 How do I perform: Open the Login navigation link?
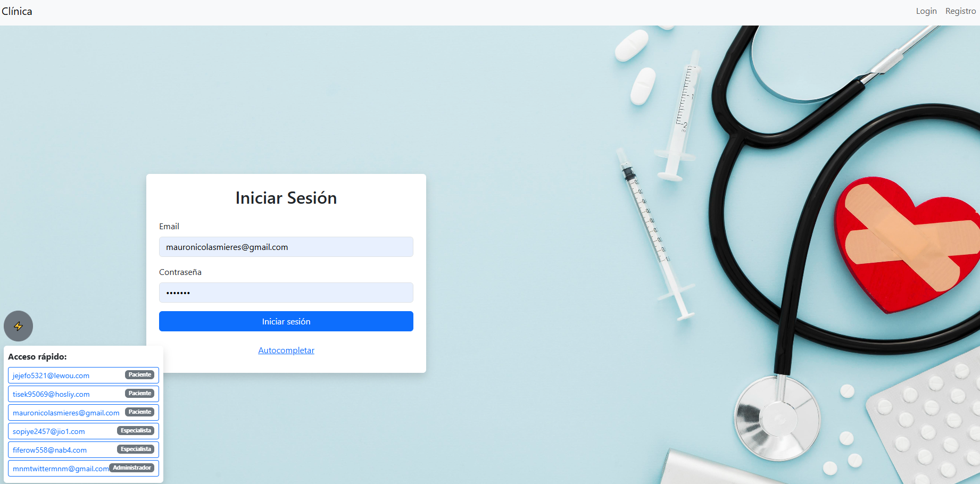point(926,11)
